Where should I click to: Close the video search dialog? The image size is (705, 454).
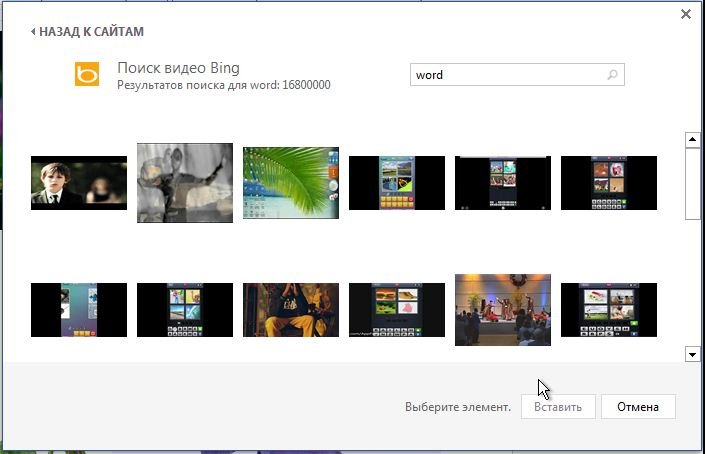coord(685,14)
